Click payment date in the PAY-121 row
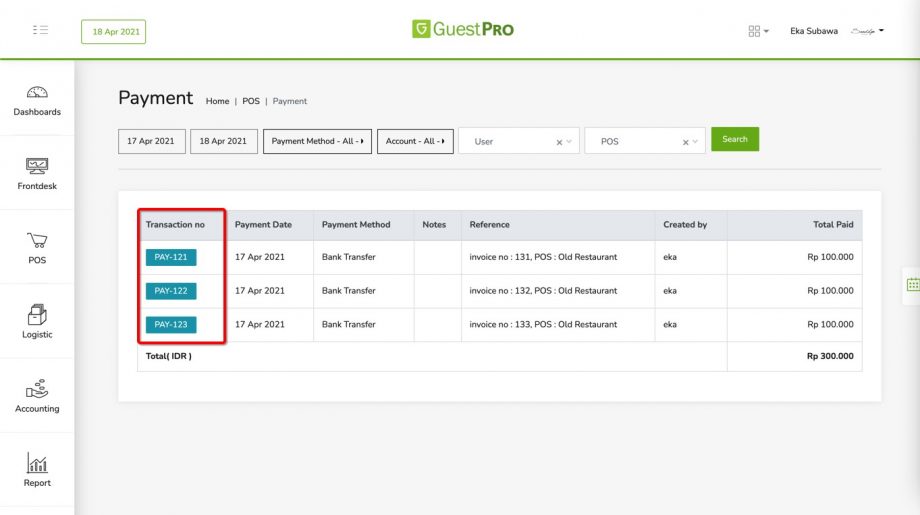This screenshot has width=920, height=515. 259,257
